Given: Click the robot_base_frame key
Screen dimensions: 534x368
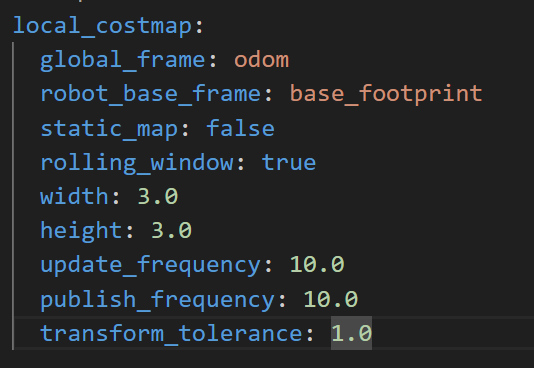Looking at the screenshot, I should click(151, 94).
